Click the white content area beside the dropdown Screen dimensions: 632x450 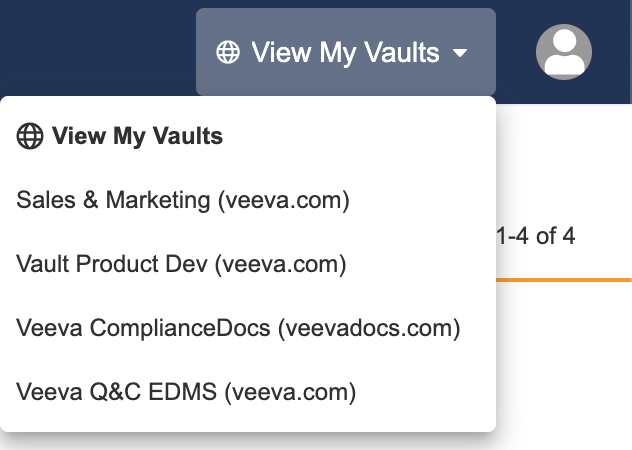565,370
